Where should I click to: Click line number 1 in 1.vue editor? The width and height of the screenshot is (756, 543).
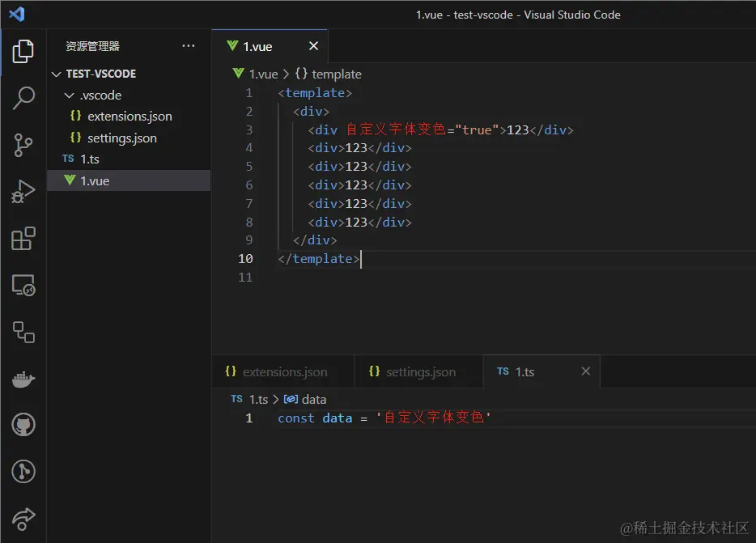248,92
